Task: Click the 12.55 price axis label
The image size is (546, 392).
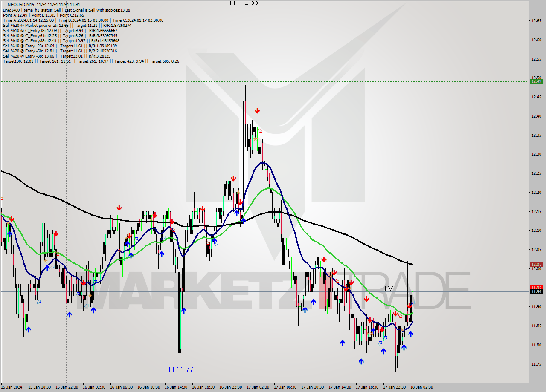Action: tap(536, 59)
